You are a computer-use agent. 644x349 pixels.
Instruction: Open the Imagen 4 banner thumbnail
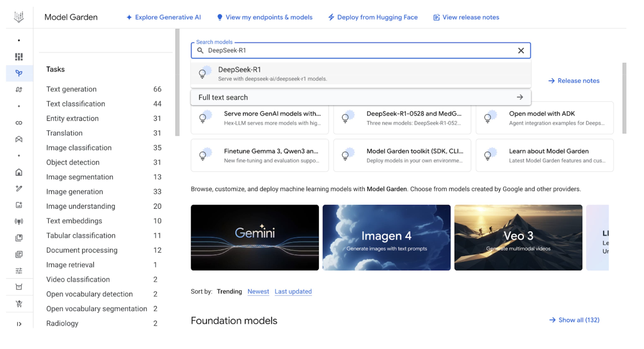[x=387, y=238]
